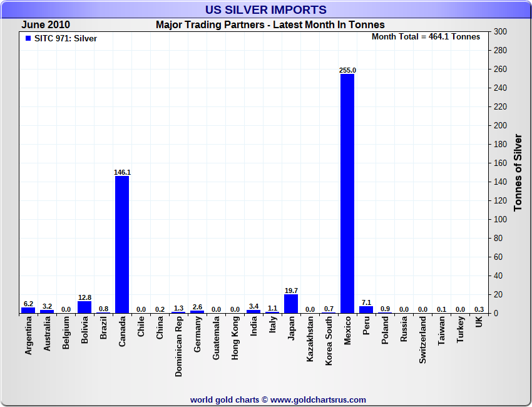
Task: Select the Month Total = 464.1 Tonnes text
Action: coord(426,37)
